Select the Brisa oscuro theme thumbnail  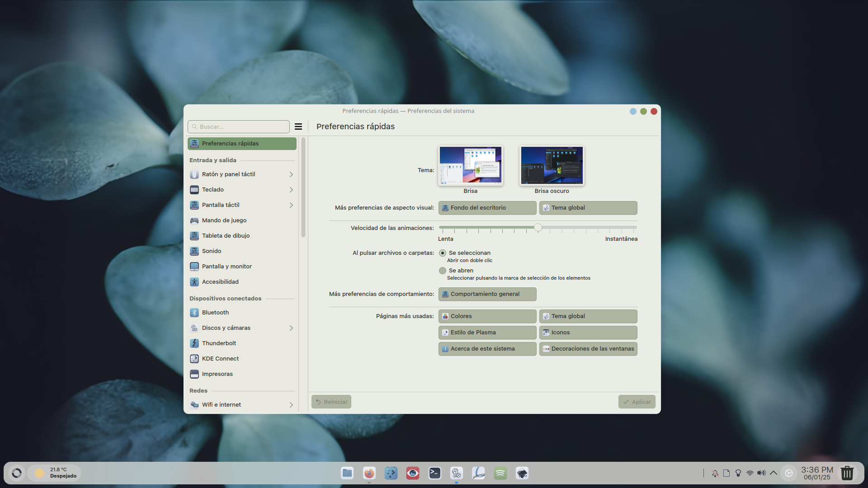[552, 165]
